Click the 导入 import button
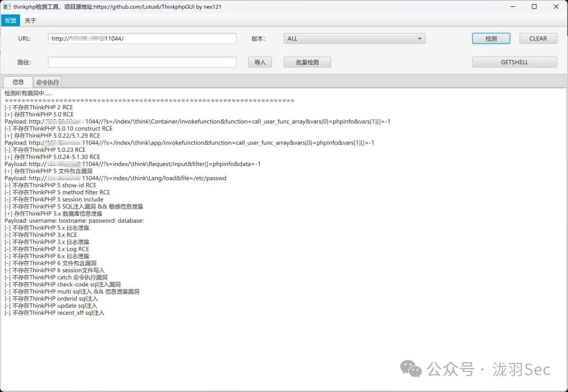This screenshot has height=392, width=568. click(260, 61)
